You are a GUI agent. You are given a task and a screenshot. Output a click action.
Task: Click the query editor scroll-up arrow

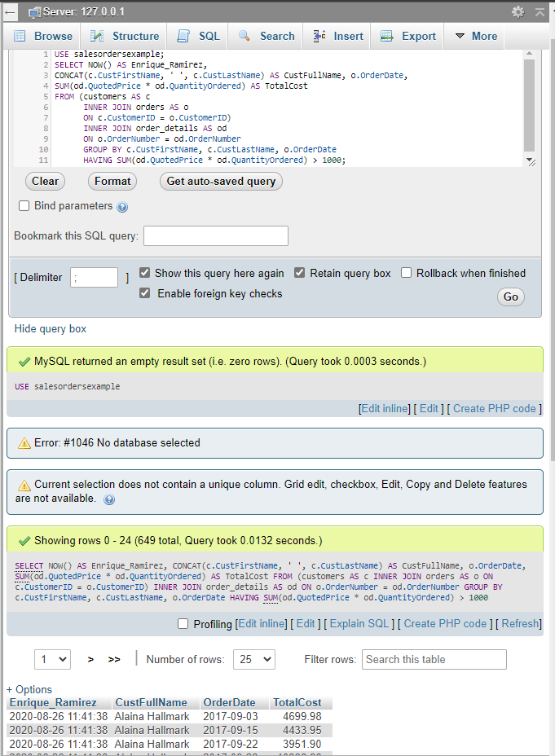tap(529, 54)
